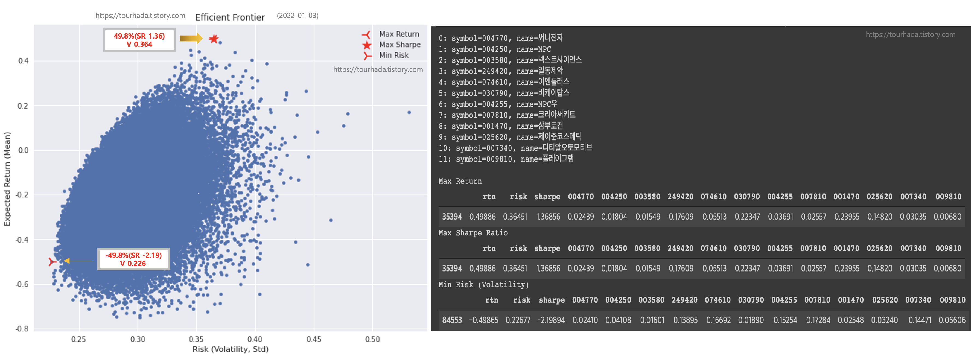
Task: Click the thin yellow arrow near -49.8% annotation
Action: click(78, 261)
